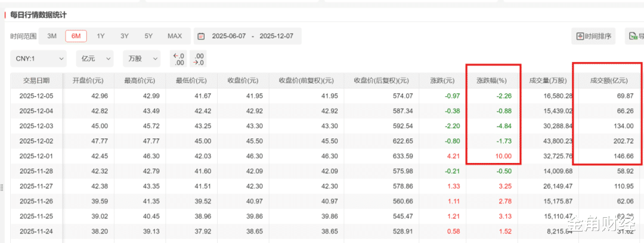644x243 pixels.
Task: Click the export button at top right
Action: click(634, 36)
